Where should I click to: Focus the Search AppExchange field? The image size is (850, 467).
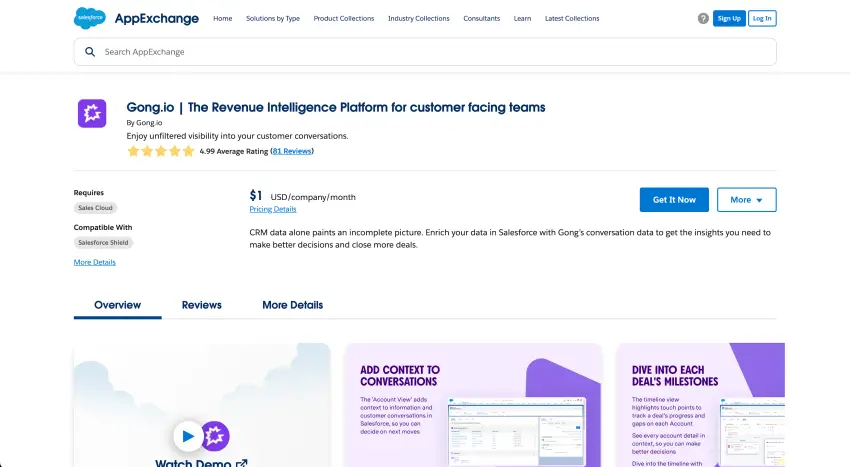tap(425, 52)
